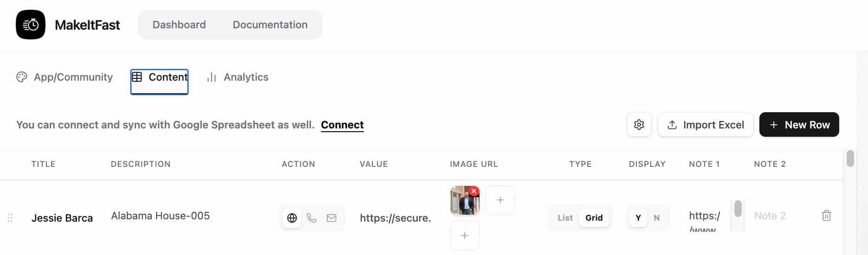
Task: Select globe web-link action for Jessie Barca
Action: (x=292, y=218)
